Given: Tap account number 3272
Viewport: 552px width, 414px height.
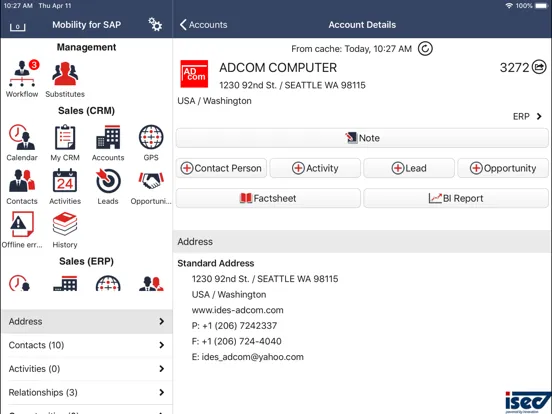Looking at the screenshot, I should coord(514,67).
